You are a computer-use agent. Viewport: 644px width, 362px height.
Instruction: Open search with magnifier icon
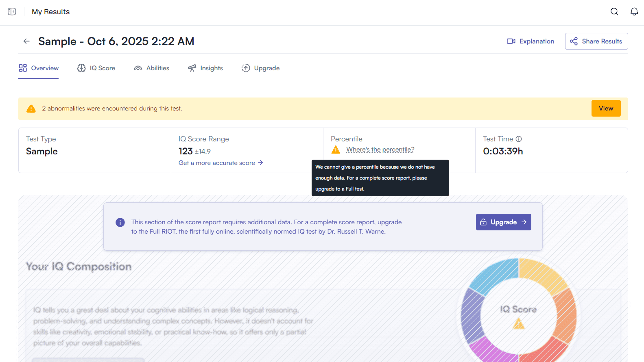(614, 12)
